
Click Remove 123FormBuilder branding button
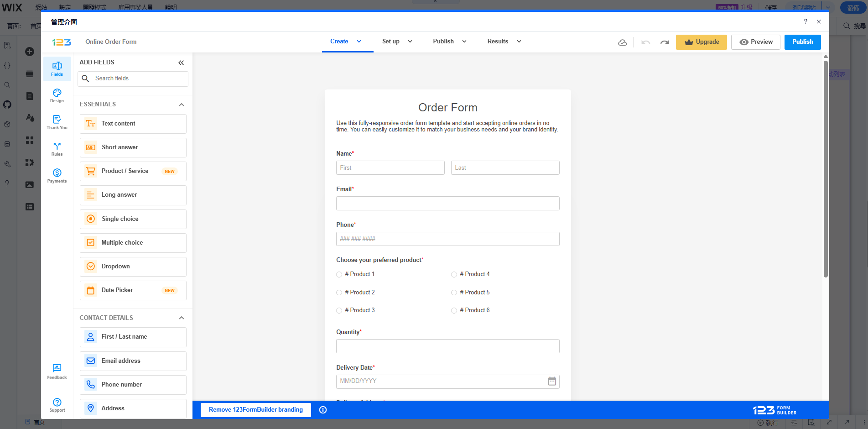255,410
